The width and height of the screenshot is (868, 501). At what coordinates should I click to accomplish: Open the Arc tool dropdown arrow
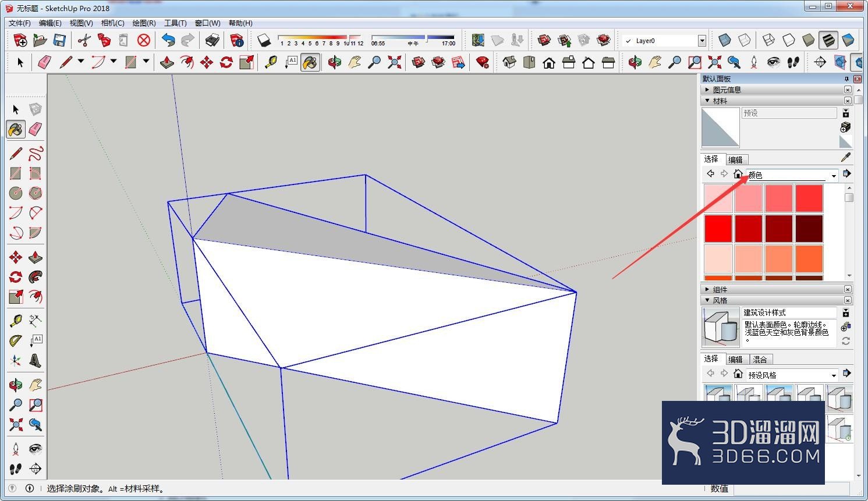click(114, 61)
